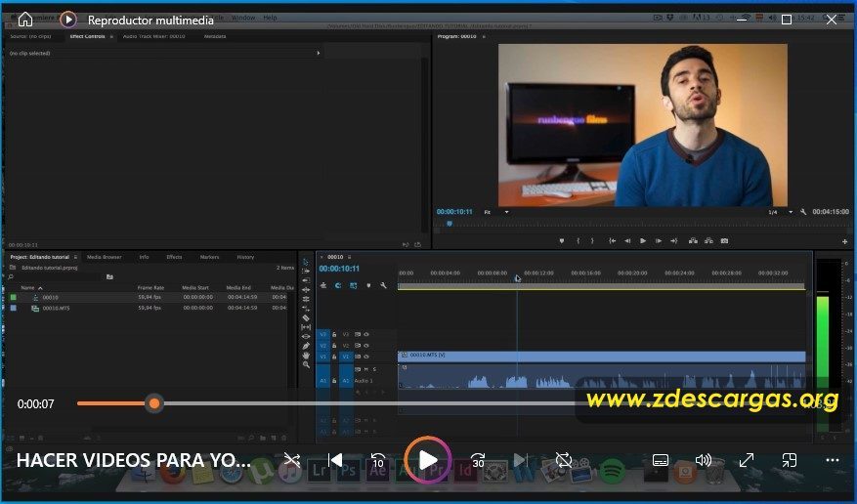The width and height of the screenshot is (857, 504).
Task: Step forward one frame in Program Monitor
Action: coord(659,241)
